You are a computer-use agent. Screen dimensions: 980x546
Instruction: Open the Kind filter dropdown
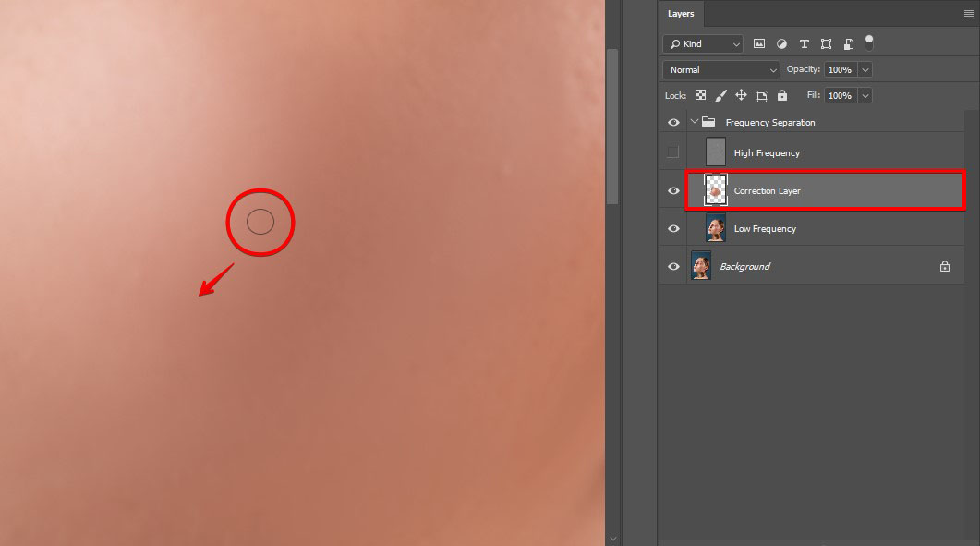pos(703,43)
